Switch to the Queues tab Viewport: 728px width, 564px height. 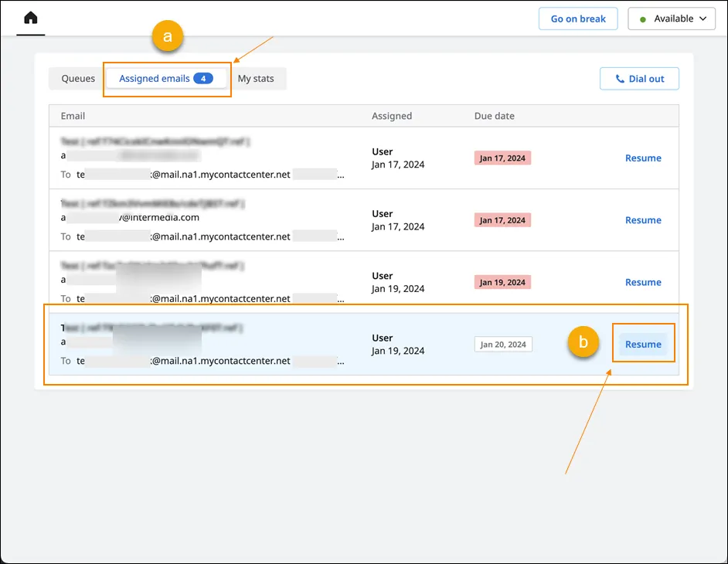coord(78,79)
